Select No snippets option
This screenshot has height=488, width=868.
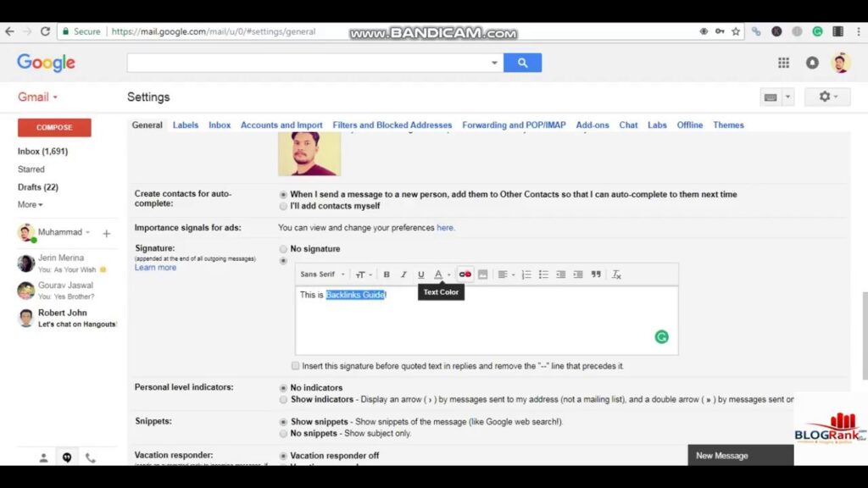pyautogui.click(x=283, y=433)
